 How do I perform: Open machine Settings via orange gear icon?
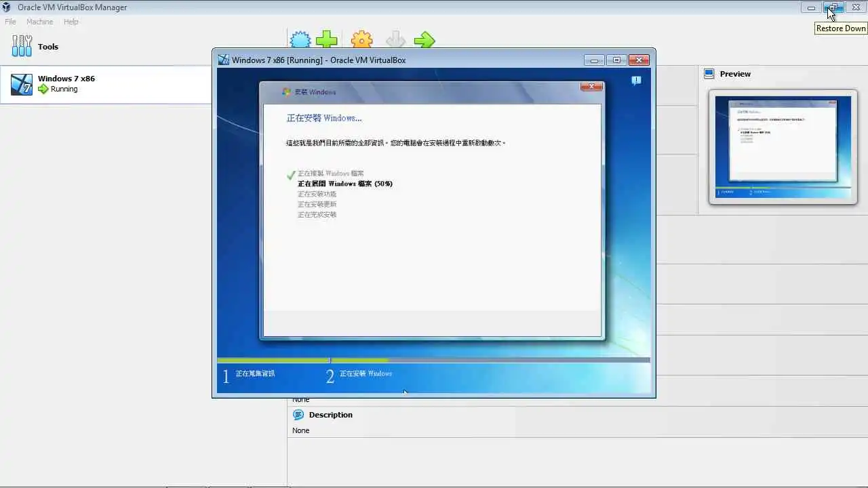pos(361,39)
